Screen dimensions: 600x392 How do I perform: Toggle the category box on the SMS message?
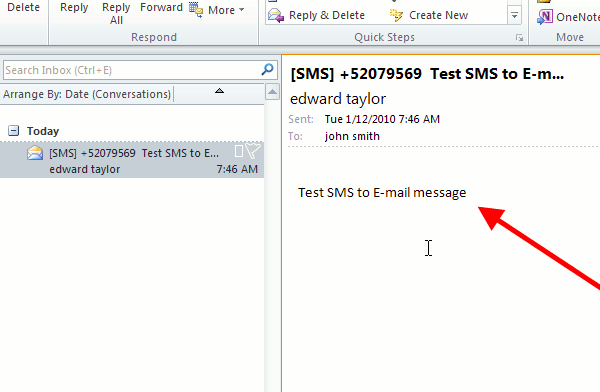[x=239, y=151]
